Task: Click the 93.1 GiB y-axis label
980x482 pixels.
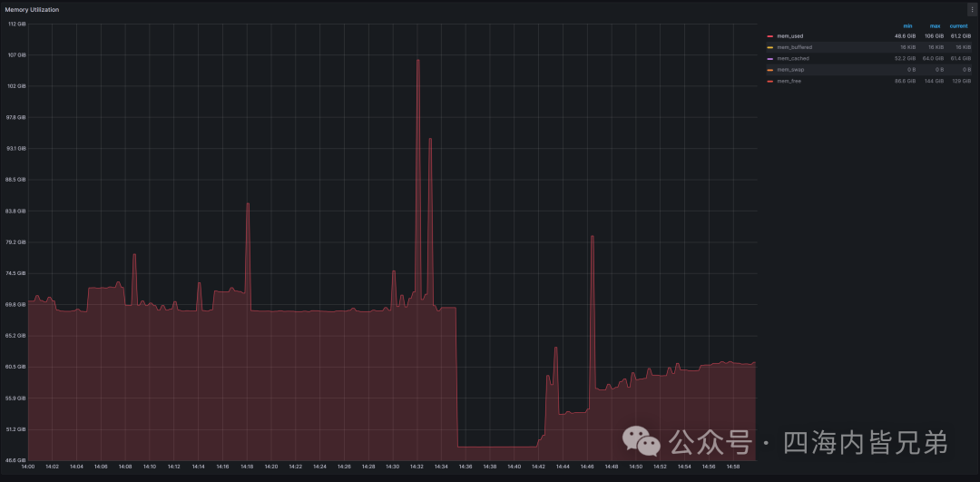Action: [x=17, y=149]
